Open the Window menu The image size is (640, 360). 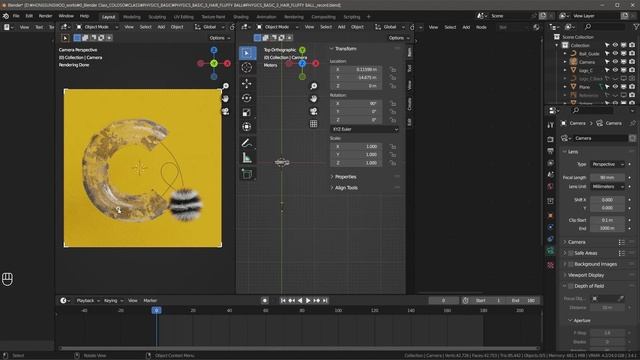click(x=66, y=16)
